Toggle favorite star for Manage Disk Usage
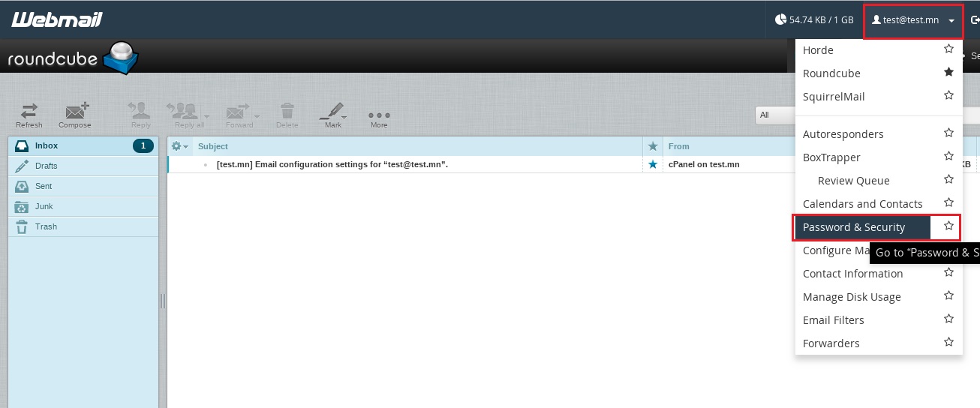 pos(948,295)
